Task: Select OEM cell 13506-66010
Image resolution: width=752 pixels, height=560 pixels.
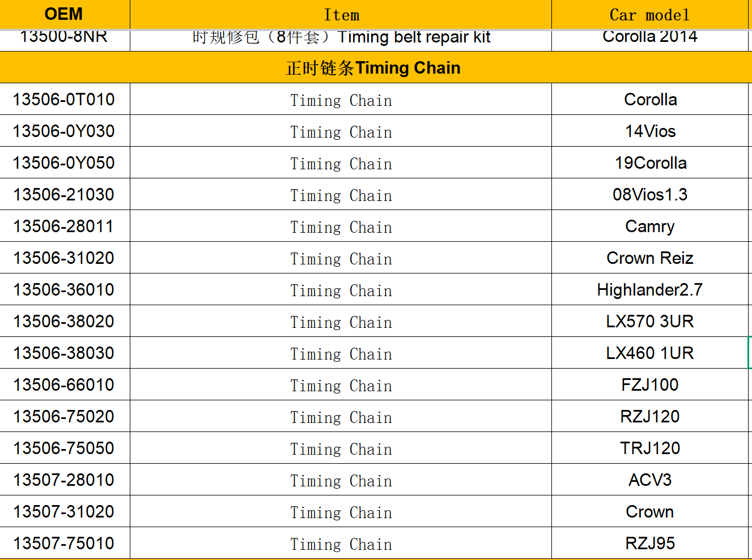Action: tap(64, 385)
